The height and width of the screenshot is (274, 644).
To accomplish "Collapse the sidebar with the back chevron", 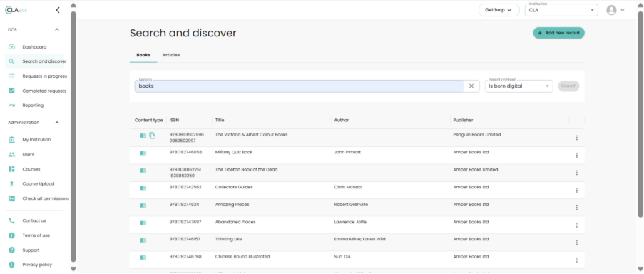I will click(x=58, y=10).
